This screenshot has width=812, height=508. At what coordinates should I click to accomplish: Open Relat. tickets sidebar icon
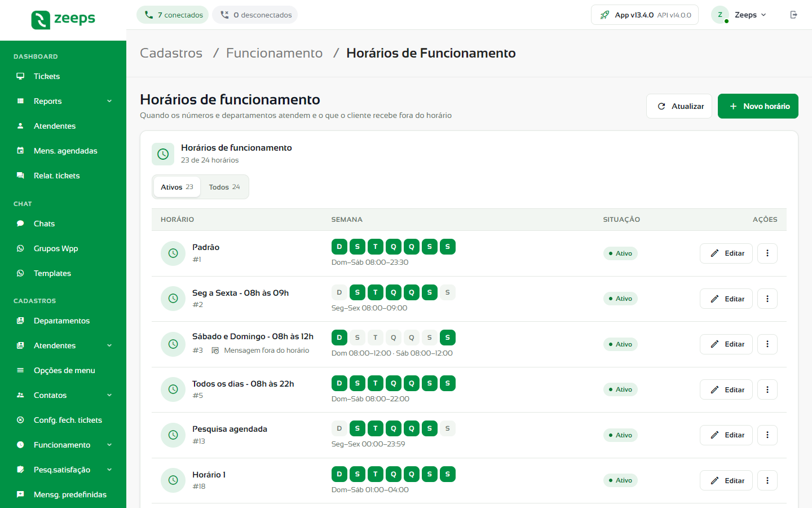(x=20, y=176)
